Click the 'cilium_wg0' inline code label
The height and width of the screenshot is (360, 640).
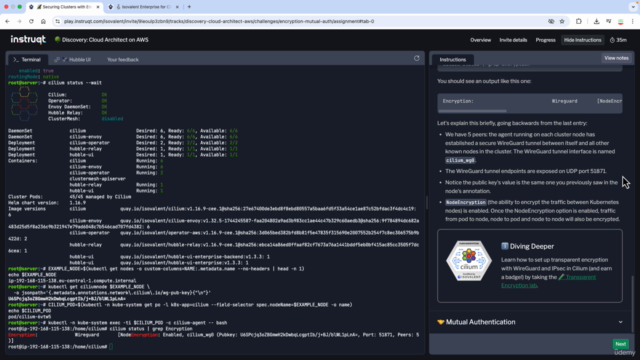click(x=460, y=160)
